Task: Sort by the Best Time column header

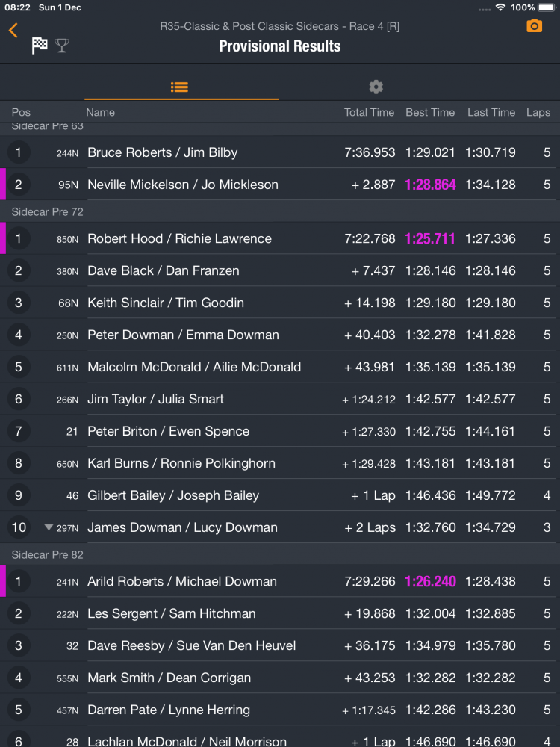Action: click(429, 112)
